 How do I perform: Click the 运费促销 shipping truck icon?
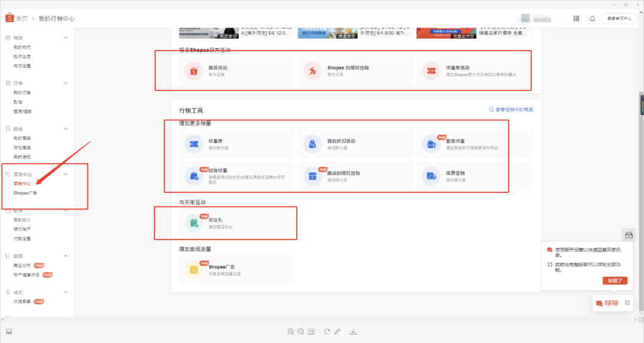431,175
